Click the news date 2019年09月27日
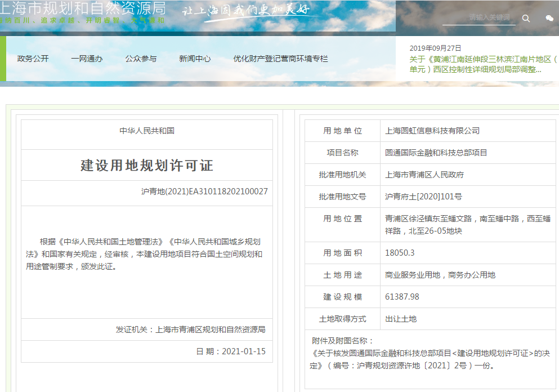 click(435, 48)
